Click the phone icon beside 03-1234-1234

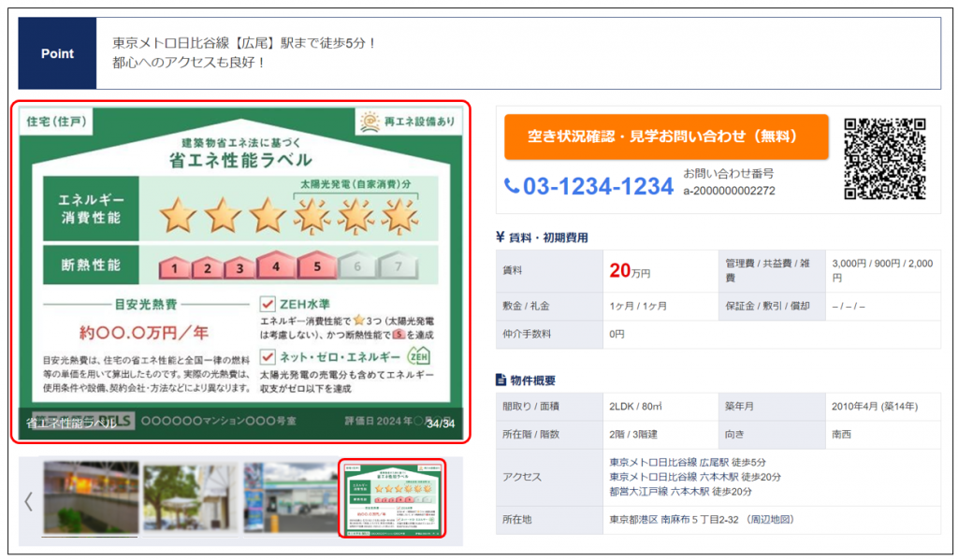512,186
